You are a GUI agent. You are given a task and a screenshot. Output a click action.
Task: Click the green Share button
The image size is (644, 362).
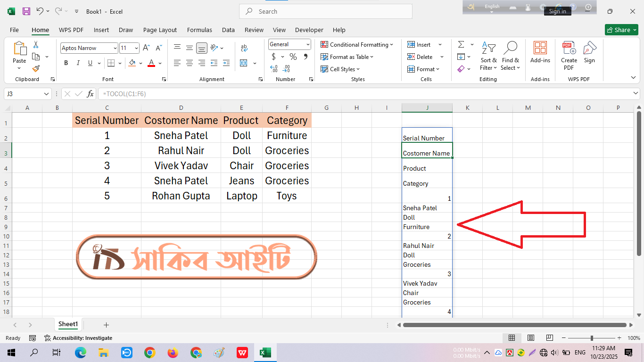tap(621, 30)
